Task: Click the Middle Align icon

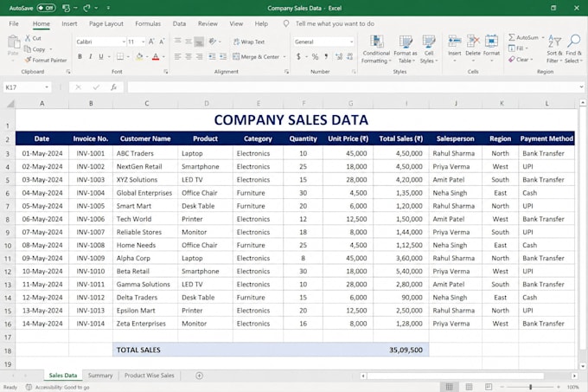Action: click(189, 42)
